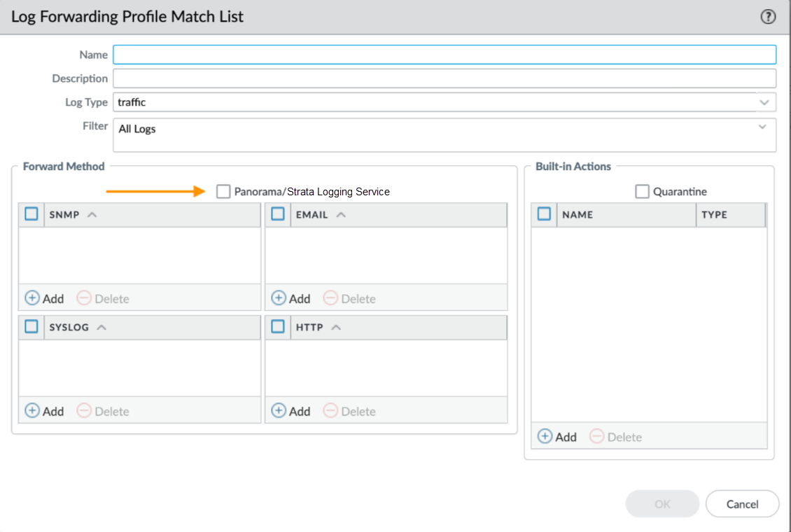Click the HTTP Add plus icon
The width and height of the screenshot is (791, 532).
[279, 411]
